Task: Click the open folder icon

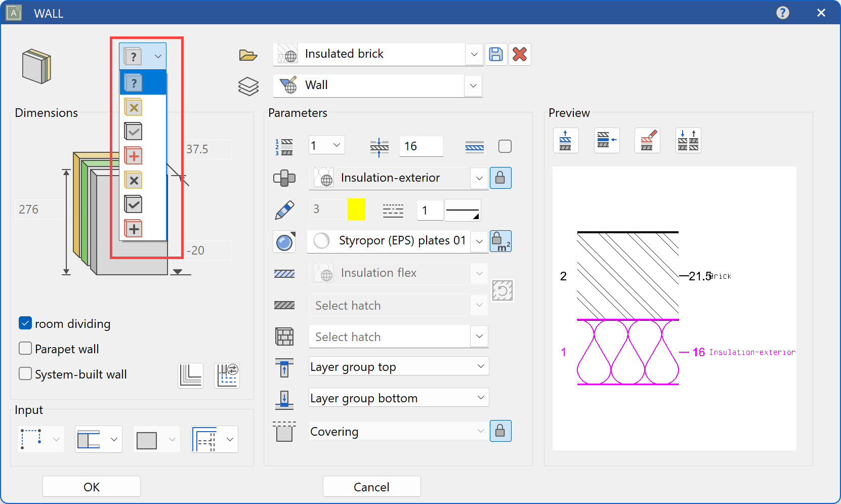Action: coord(248,55)
